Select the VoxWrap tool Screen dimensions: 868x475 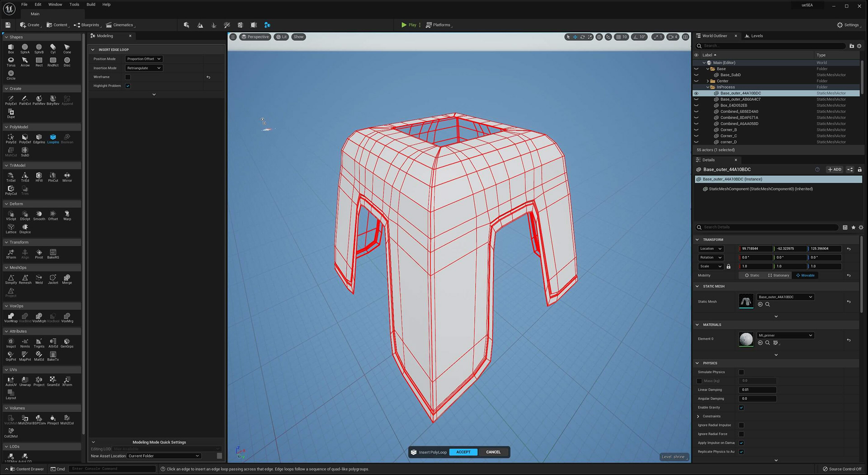11,317
